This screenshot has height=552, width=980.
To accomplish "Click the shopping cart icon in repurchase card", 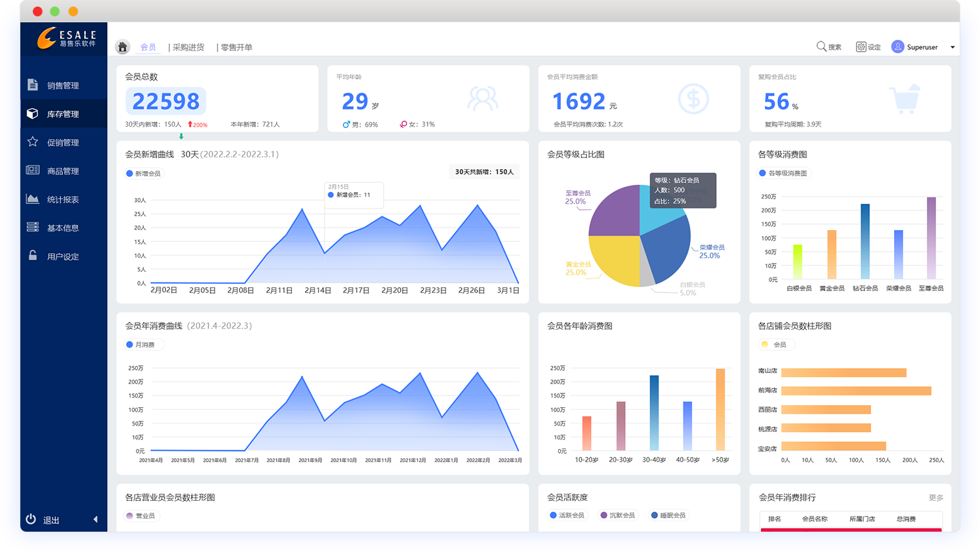I will [905, 99].
